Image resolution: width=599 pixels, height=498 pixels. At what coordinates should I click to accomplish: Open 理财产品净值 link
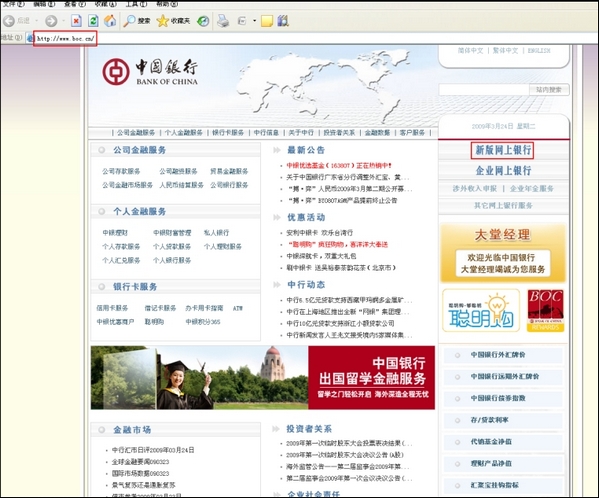[x=491, y=464]
